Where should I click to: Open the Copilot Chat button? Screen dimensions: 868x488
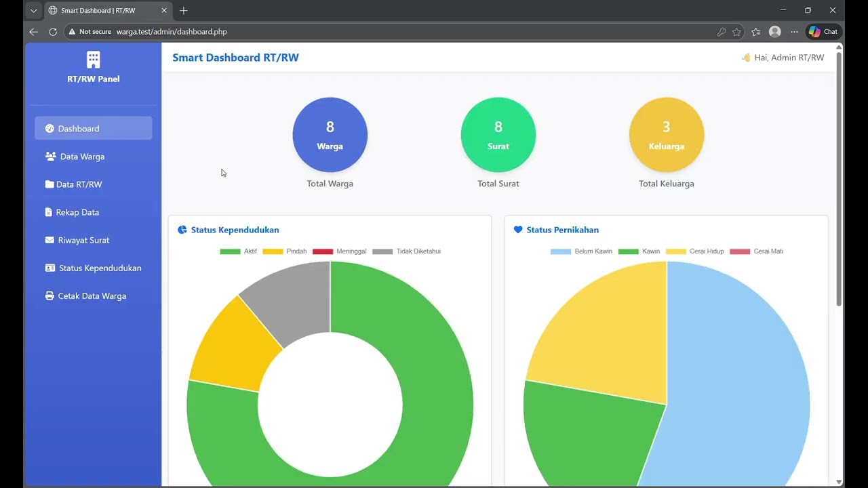[823, 32]
